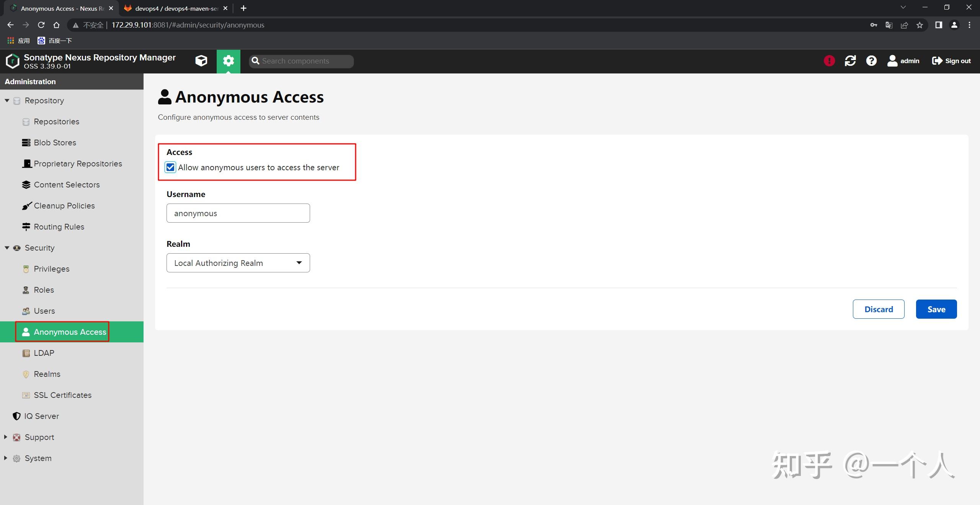Click the Username input field
The image size is (980, 505).
(x=238, y=213)
